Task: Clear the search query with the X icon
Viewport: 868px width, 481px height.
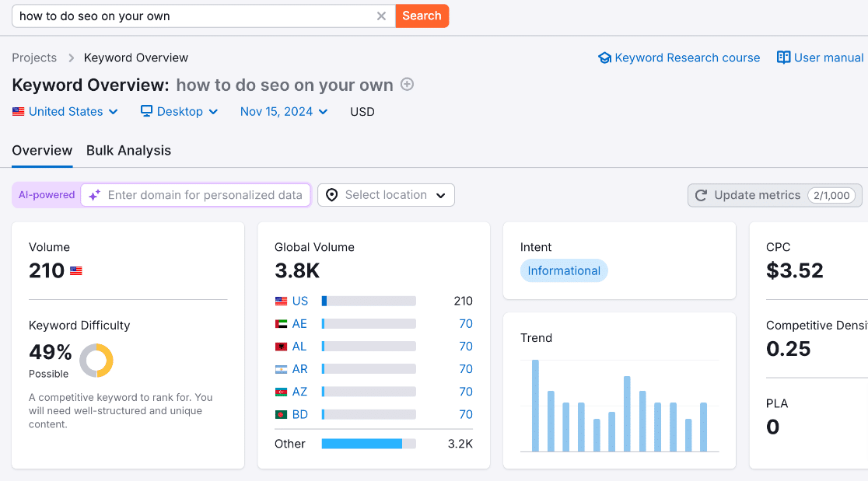Action: (381, 16)
